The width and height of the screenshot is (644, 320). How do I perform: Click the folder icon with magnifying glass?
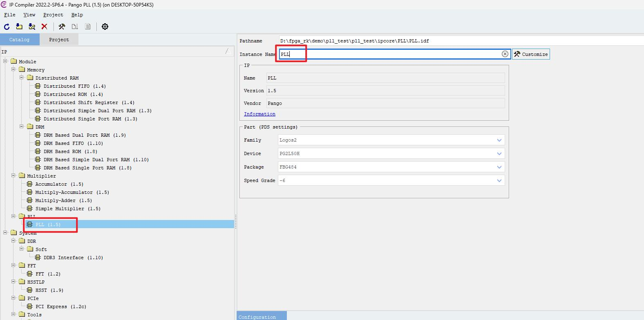(32, 27)
